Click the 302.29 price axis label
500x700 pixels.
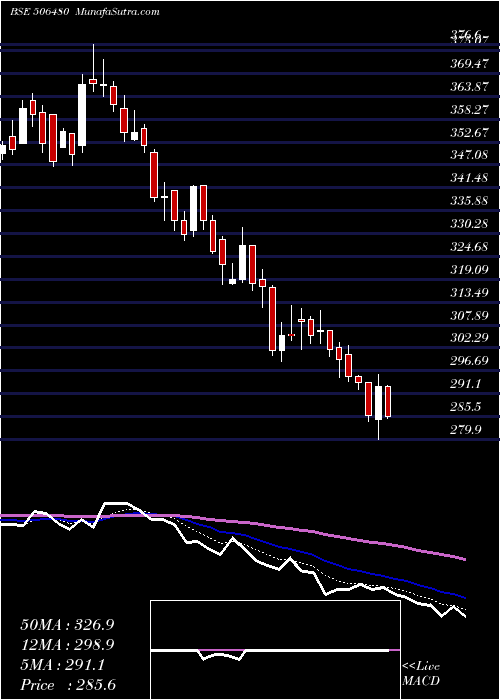pos(469,338)
